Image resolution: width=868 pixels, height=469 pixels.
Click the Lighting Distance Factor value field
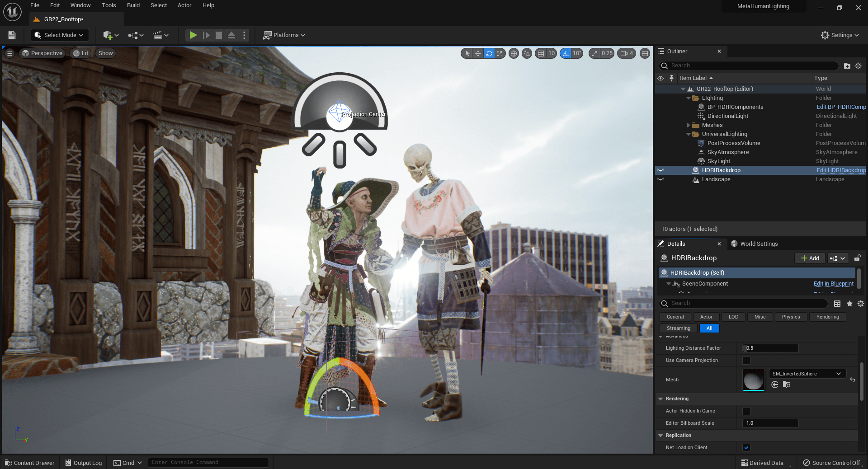pyautogui.click(x=770, y=348)
